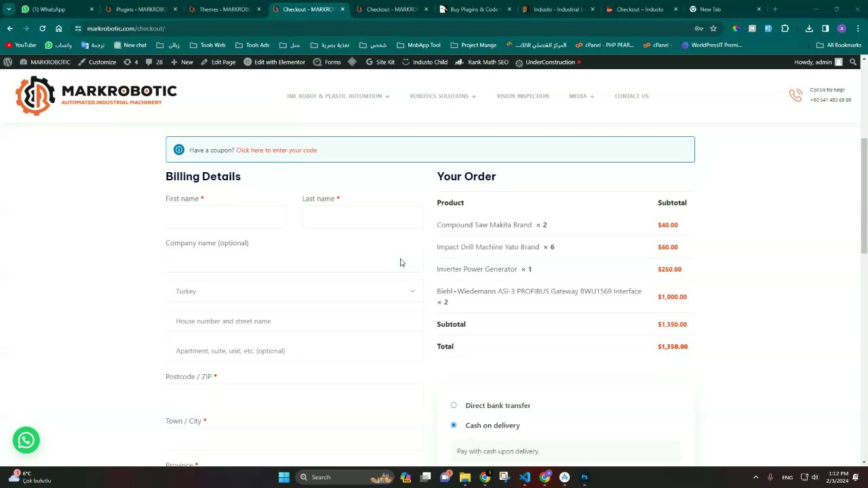Open Visual Studio Code from taskbar
868x488 pixels.
[x=525, y=477]
